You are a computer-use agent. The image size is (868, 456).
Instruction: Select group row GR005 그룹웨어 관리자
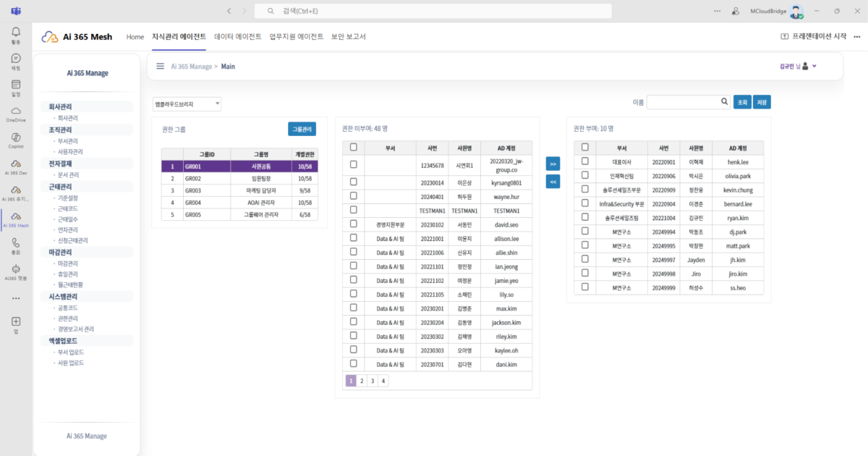(239, 215)
